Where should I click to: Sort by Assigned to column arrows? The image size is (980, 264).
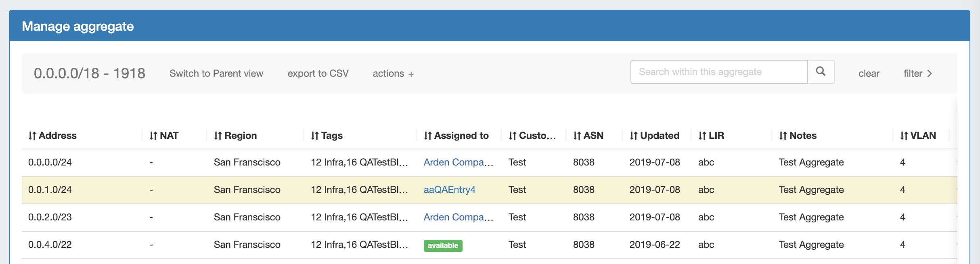428,136
